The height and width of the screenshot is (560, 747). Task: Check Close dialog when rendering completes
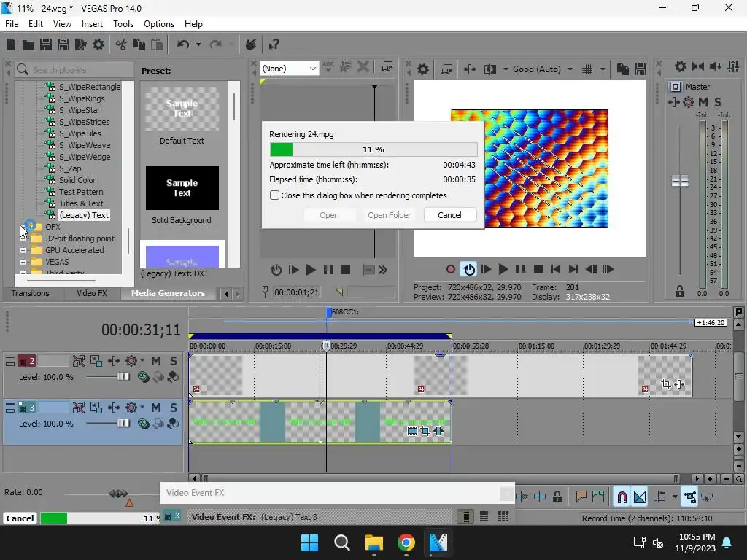point(274,195)
